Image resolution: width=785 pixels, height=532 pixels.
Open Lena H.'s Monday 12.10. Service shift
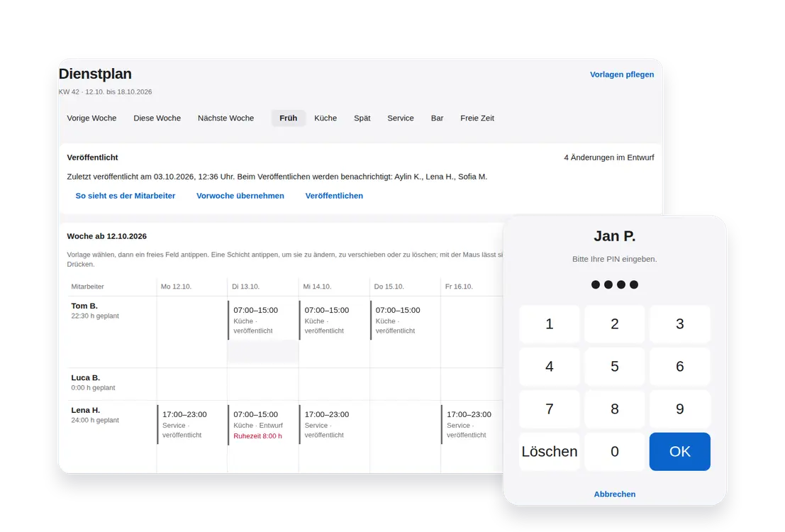pos(191,424)
